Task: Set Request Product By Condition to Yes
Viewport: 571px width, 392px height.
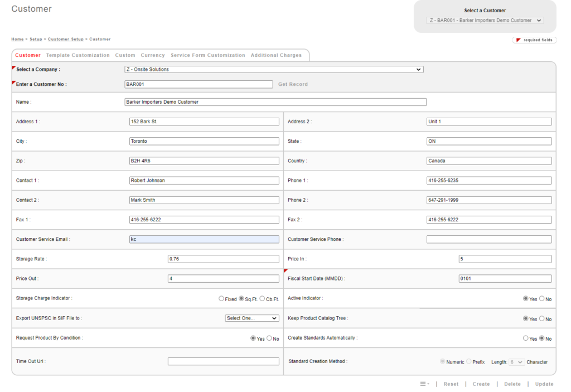Action: pyautogui.click(x=253, y=338)
